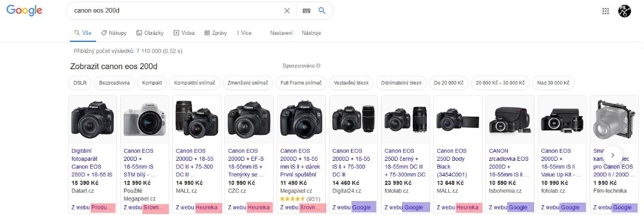
Task: Expand the Více menu
Action: [x=244, y=33]
